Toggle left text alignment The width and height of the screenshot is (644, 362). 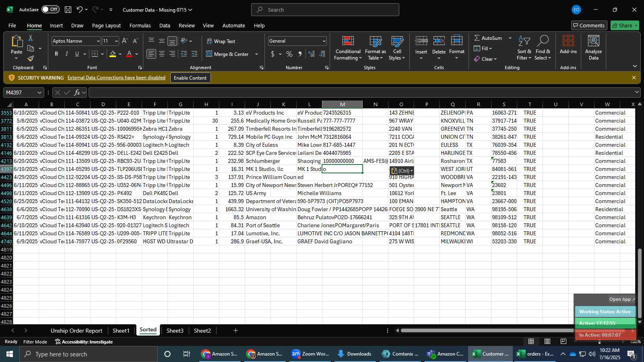151,54
